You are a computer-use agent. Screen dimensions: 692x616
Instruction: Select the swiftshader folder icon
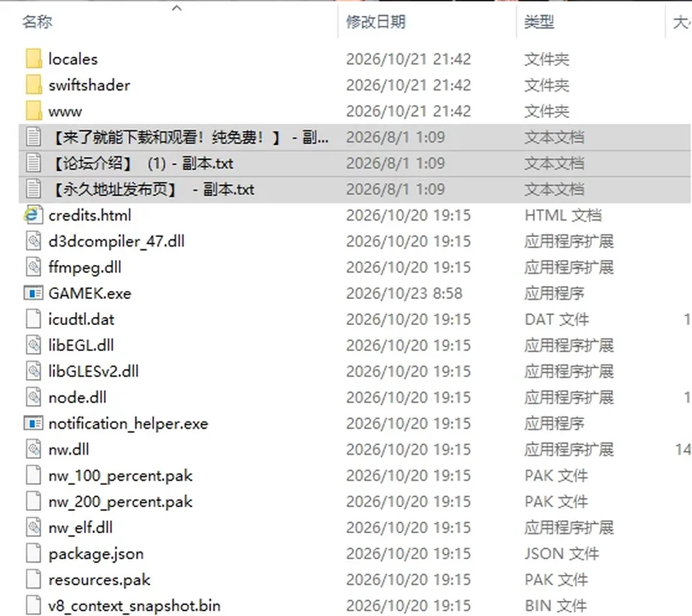(34, 85)
